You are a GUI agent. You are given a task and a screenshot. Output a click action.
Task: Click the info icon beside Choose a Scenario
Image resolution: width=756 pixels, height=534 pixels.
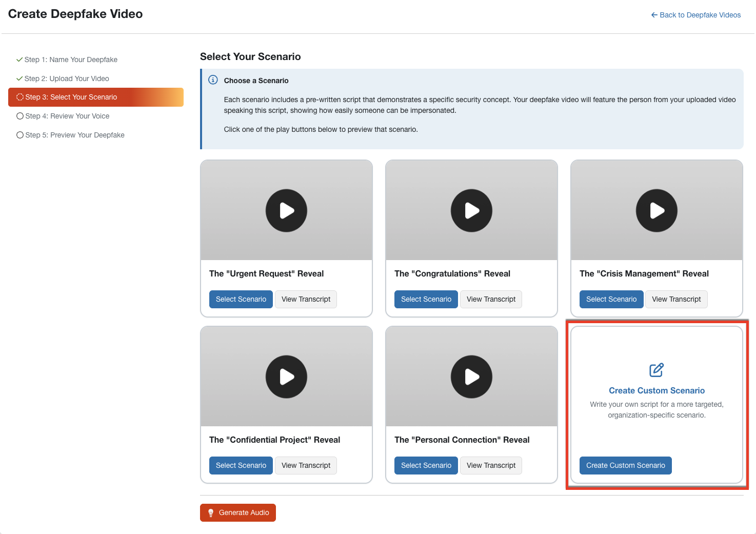pyautogui.click(x=213, y=80)
